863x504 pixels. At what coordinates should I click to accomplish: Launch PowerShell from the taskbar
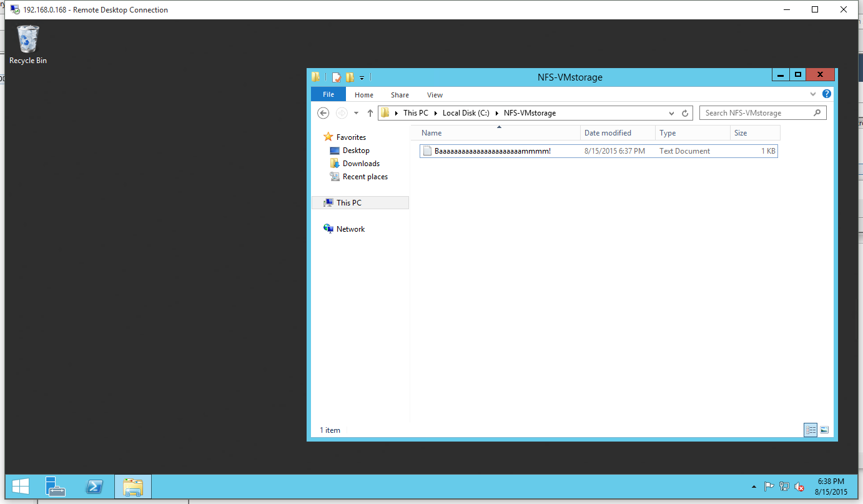[x=94, y=487]
